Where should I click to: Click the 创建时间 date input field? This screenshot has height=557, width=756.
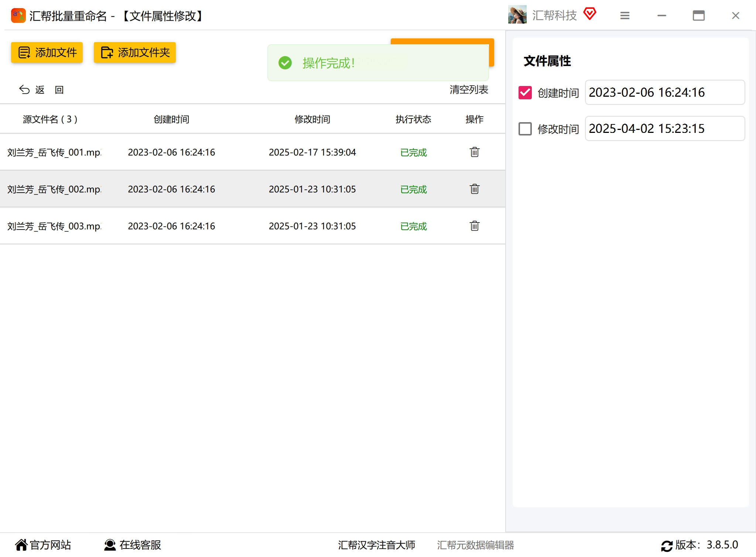(x=664, y=92)
